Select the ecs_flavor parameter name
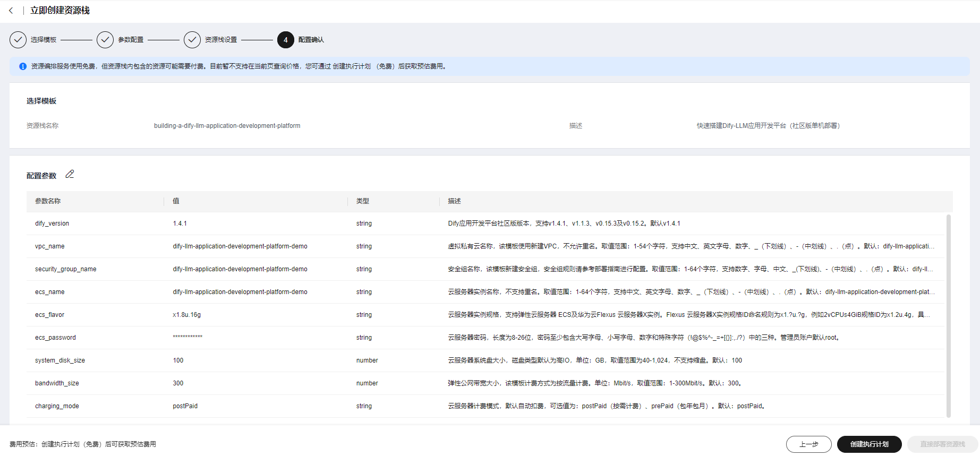The width and height of the screenshot is (980, 456). click(50, 315)
